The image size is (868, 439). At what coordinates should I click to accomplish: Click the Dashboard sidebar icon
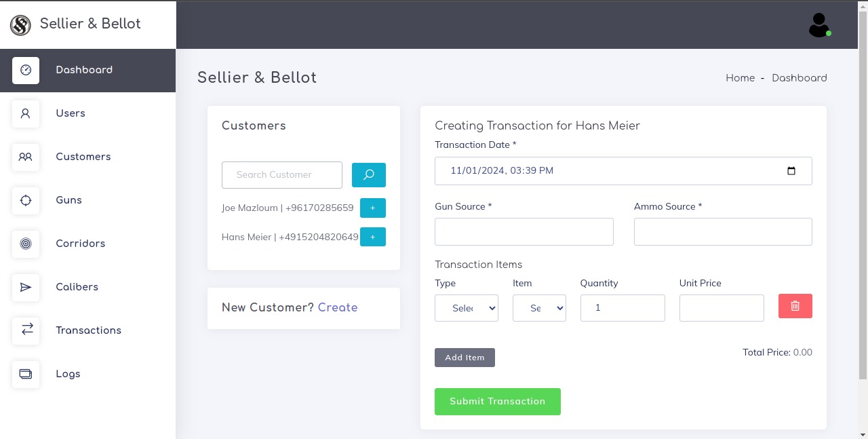25,70
